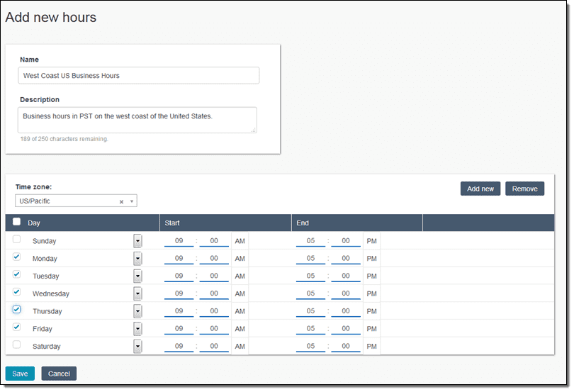Clear the US/Pacific time zone selection
The height and width of the screenshot is (392, 574).
pyautogui.click(x=121, y=201)
